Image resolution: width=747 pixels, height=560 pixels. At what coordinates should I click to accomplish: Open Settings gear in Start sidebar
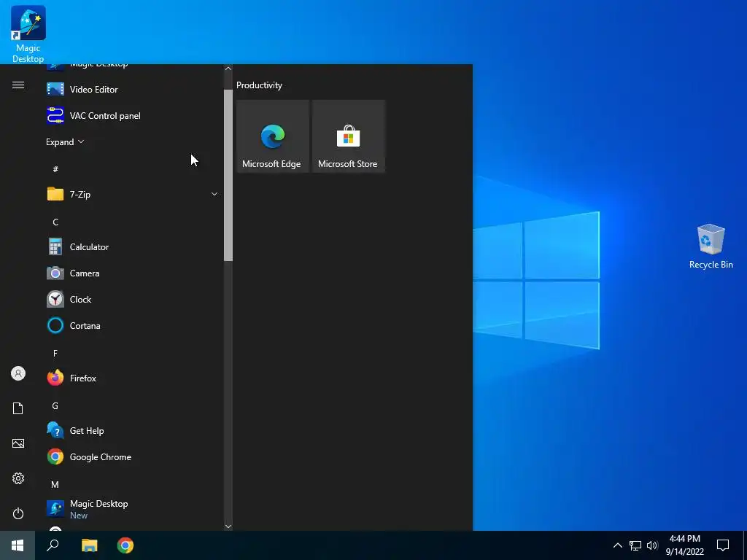pos(18,478)
